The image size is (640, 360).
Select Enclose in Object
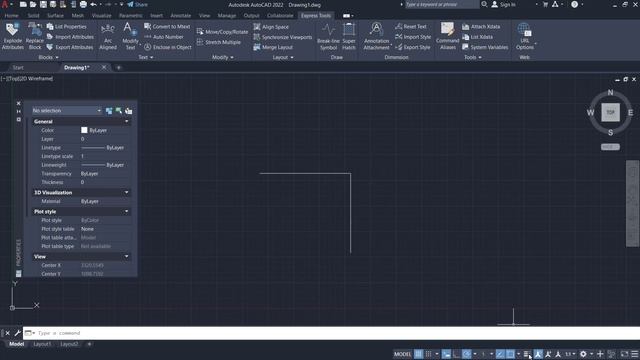coord(168,47)
